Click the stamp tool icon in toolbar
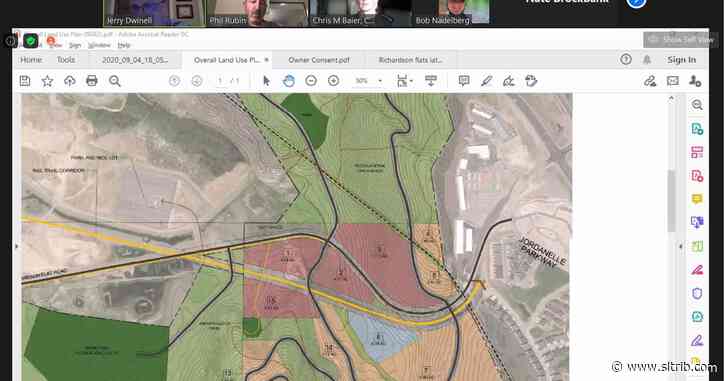 click(531, 81)
